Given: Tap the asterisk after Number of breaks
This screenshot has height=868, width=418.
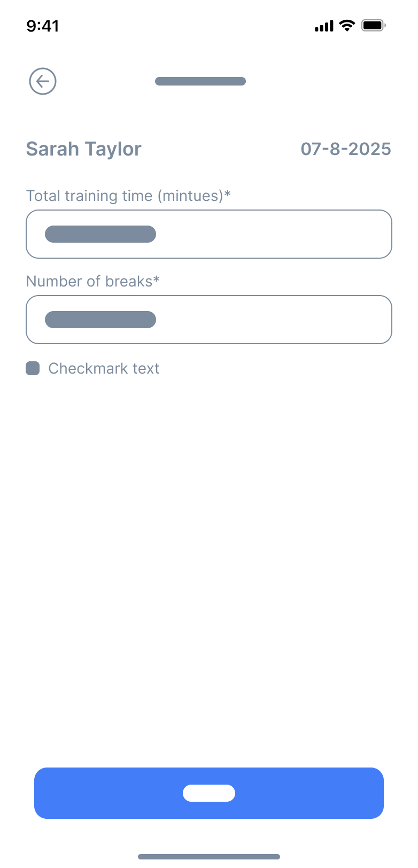Looking at the screenshot, I should point(157,280).
